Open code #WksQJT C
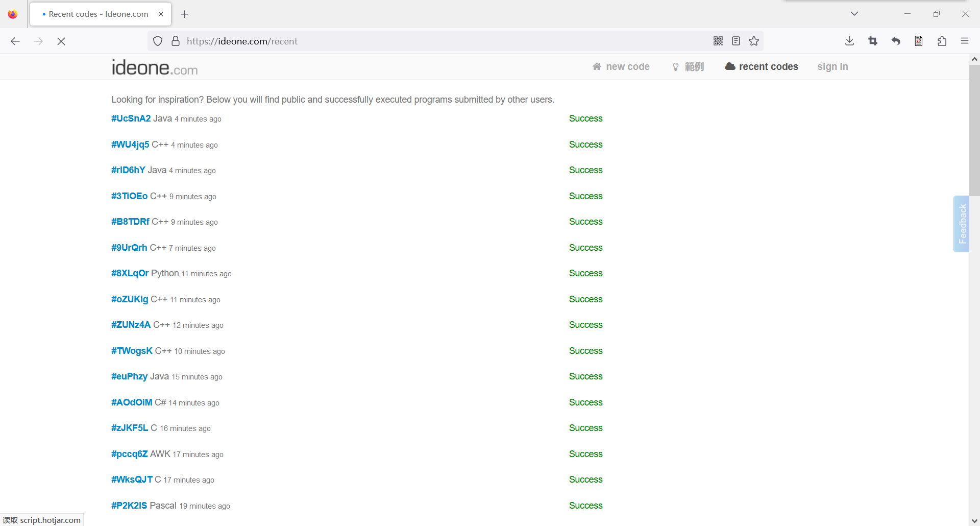This screenshot has width=980, height=526. [132, 480]
